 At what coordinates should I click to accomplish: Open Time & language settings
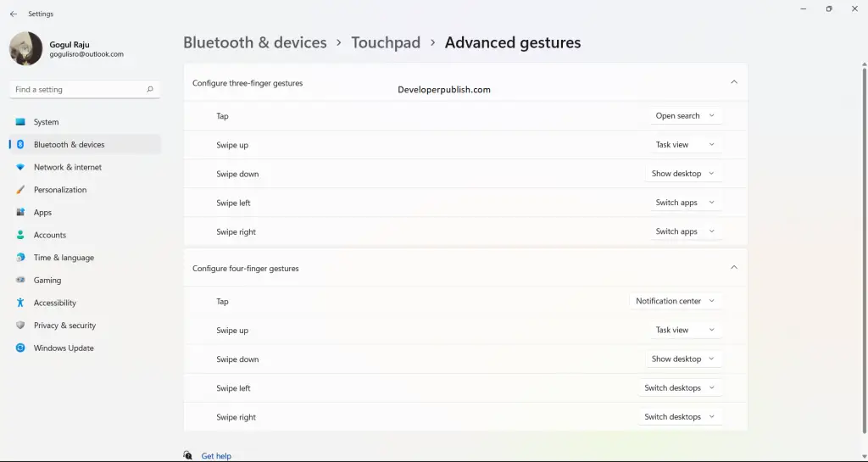pos(85,258)
